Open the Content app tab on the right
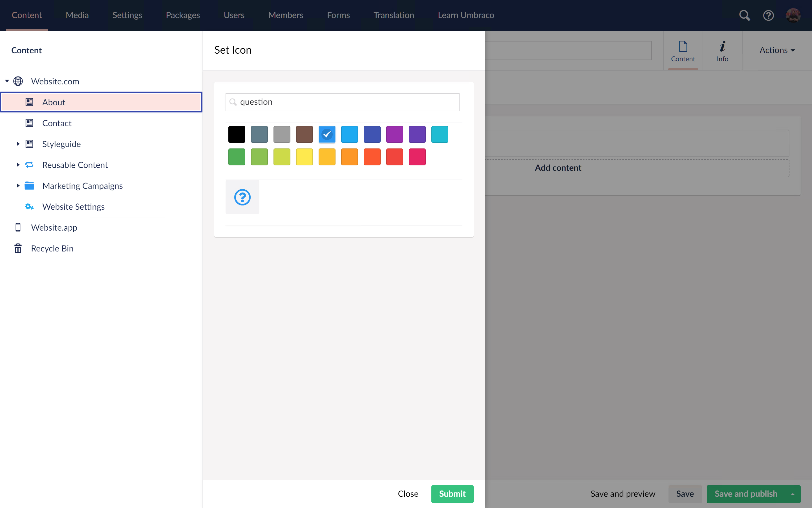 point(683,51)
